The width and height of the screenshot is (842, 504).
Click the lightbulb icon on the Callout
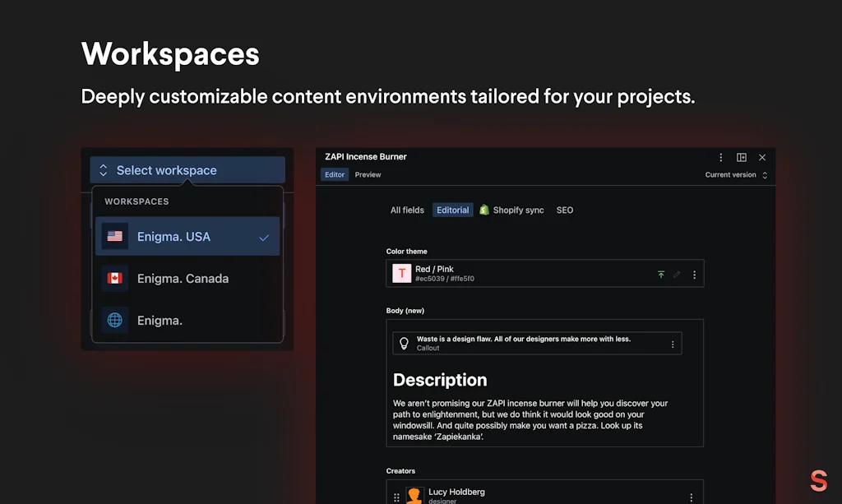(404, 343)
